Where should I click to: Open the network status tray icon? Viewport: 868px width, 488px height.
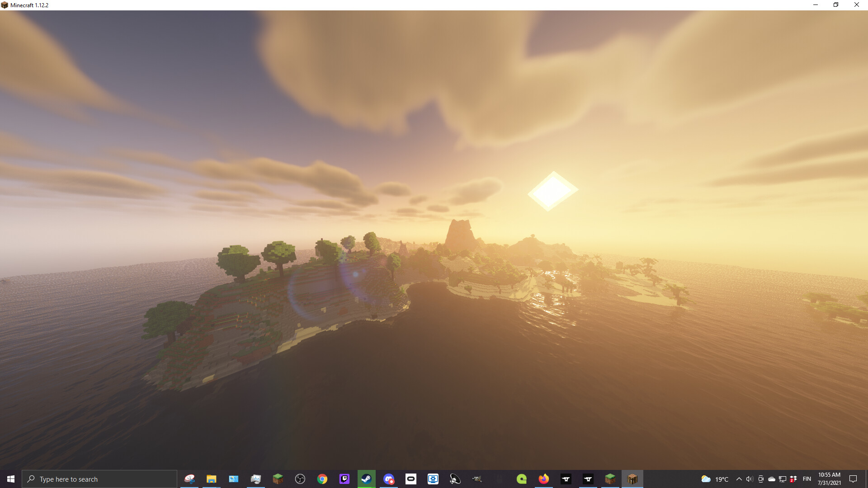pos(783,479)
